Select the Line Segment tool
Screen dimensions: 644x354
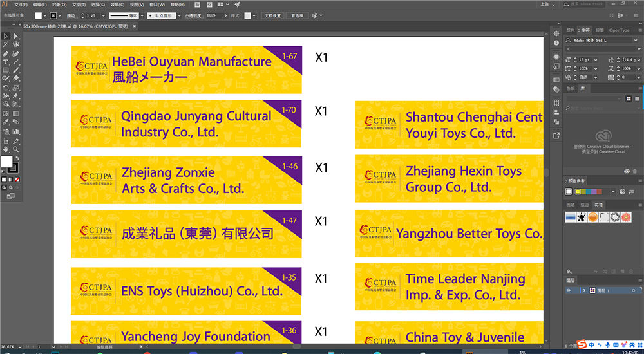16,62
